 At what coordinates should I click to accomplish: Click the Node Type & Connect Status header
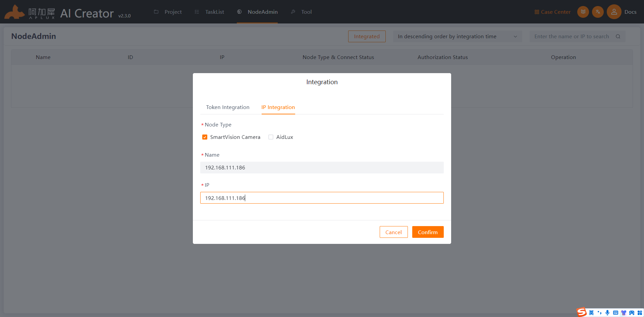(x=338, y=57)
